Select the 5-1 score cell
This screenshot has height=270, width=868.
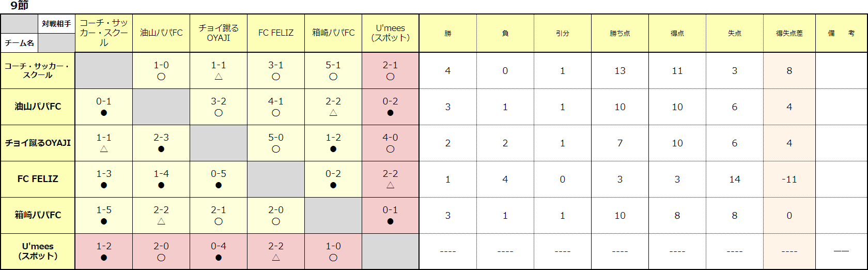click(333, 70)
